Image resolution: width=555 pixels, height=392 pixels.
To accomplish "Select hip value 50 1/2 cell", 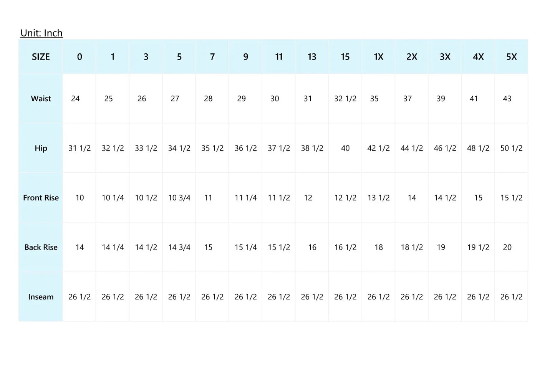I will coord(511,148).
